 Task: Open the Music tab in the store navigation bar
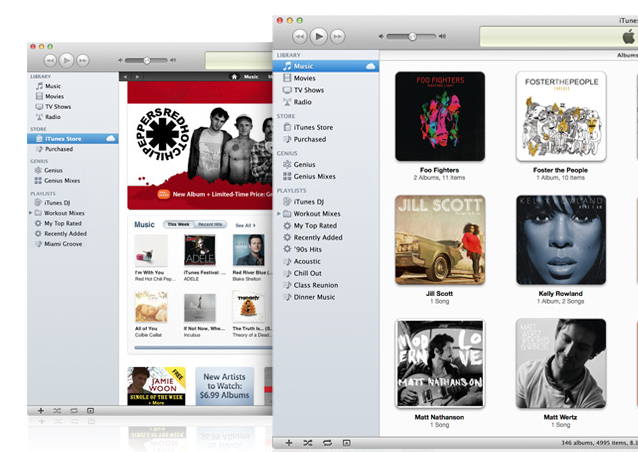pyautogui.click(x=251, y=76)
